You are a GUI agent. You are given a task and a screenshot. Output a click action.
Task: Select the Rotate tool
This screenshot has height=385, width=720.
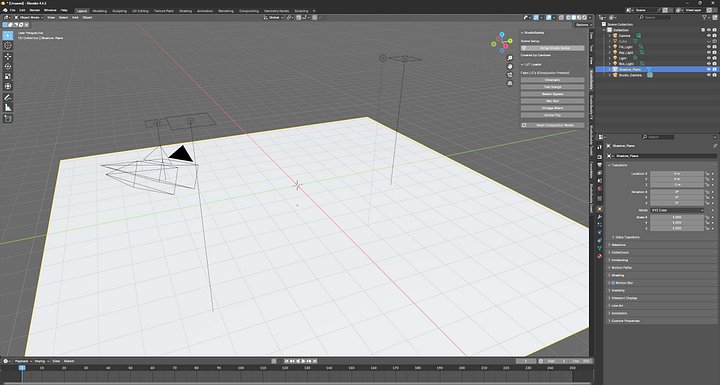8,67
